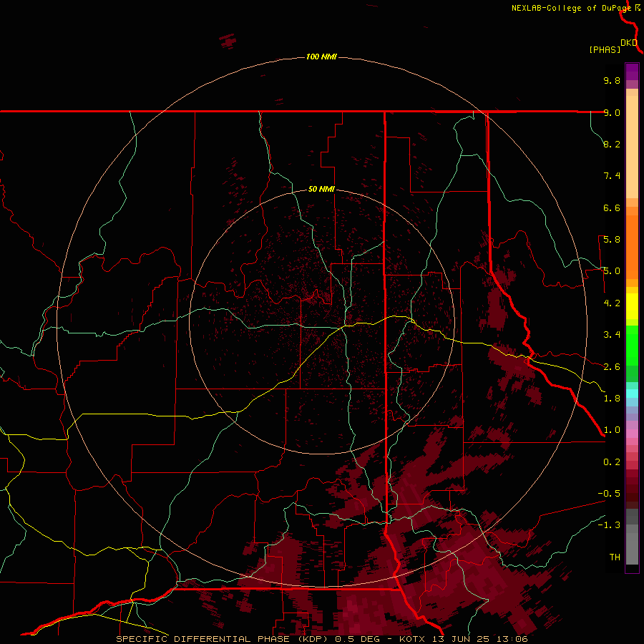Viewport: 644px width, 644px height.
Task: Click the pale peach color bar segment
Action: pyautogui.click(x=632, y=147)
